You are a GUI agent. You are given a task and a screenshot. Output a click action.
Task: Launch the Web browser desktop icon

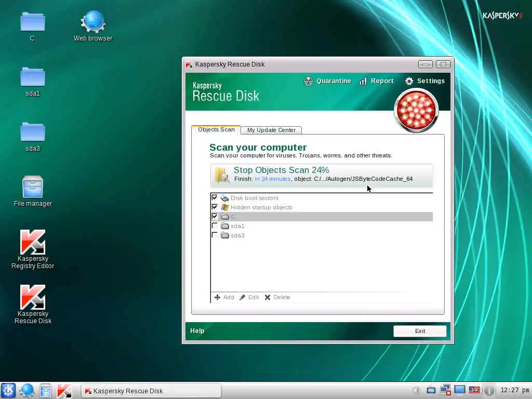(x=93, y=26)
